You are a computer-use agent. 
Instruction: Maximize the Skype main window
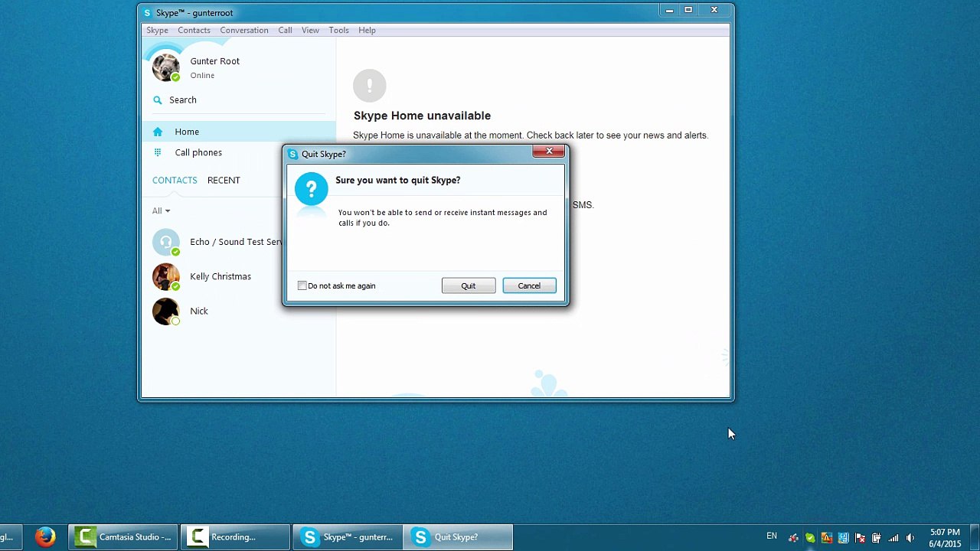coord(688,11)
